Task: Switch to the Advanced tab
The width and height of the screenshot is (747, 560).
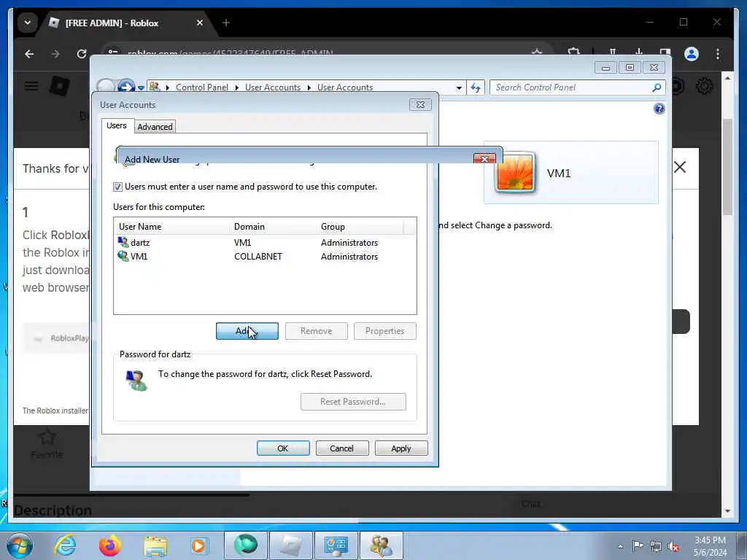Action: (155, 127)
